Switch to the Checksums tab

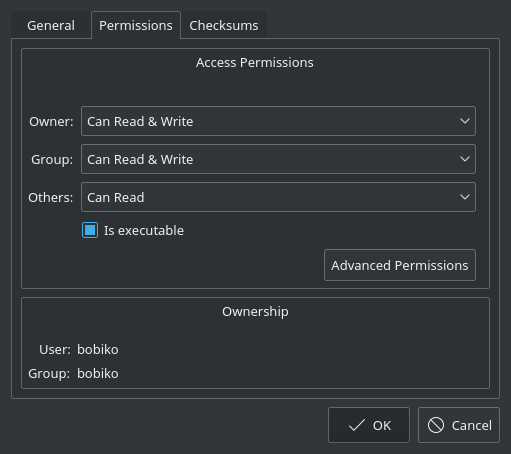pos(224,25)
